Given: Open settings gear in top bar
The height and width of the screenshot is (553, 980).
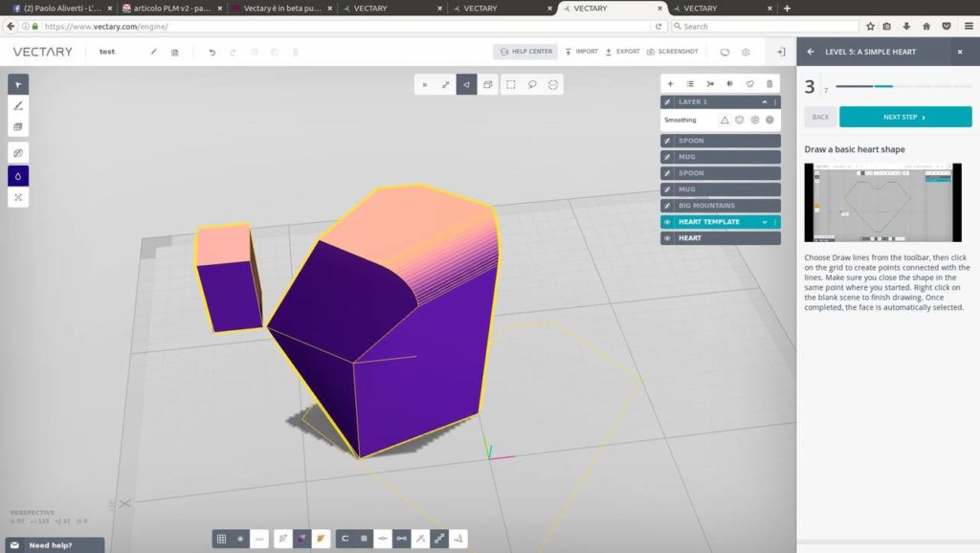Looking at the screenshot, I should point(746,52).
